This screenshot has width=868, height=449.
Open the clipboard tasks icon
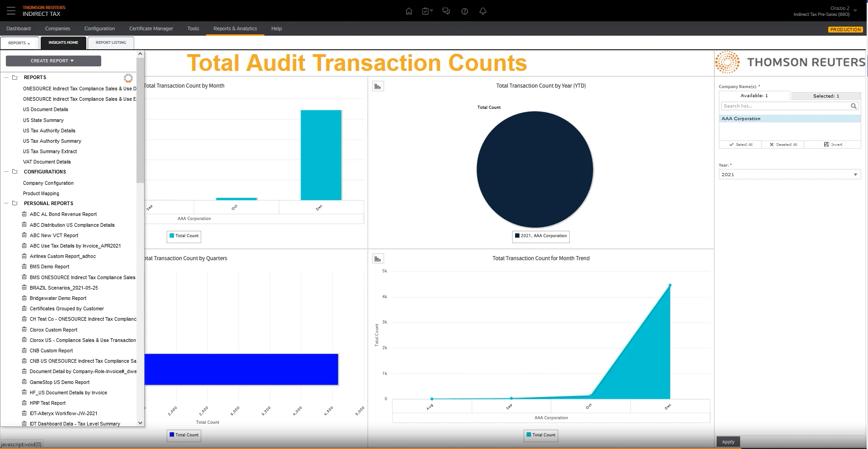(427, 11)
